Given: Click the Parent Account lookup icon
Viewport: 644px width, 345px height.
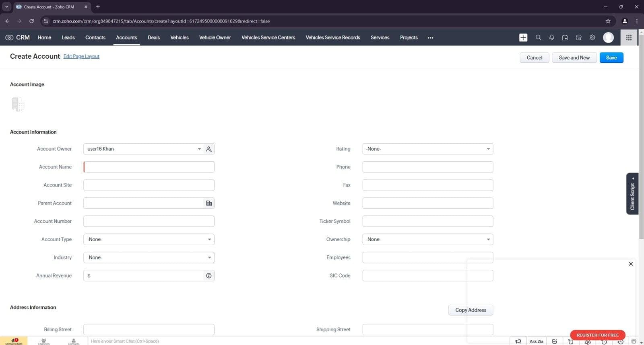Looking at the screenshot, I should [209, 203].
